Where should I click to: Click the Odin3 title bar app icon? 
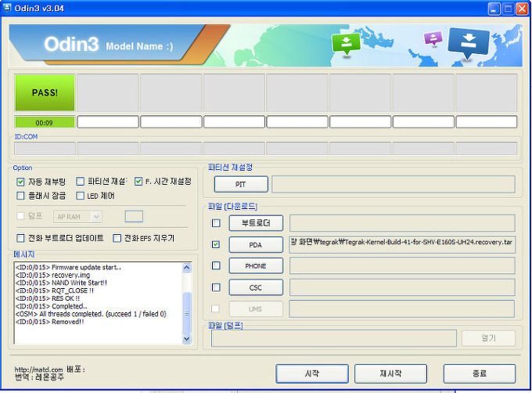pos(7,8)
